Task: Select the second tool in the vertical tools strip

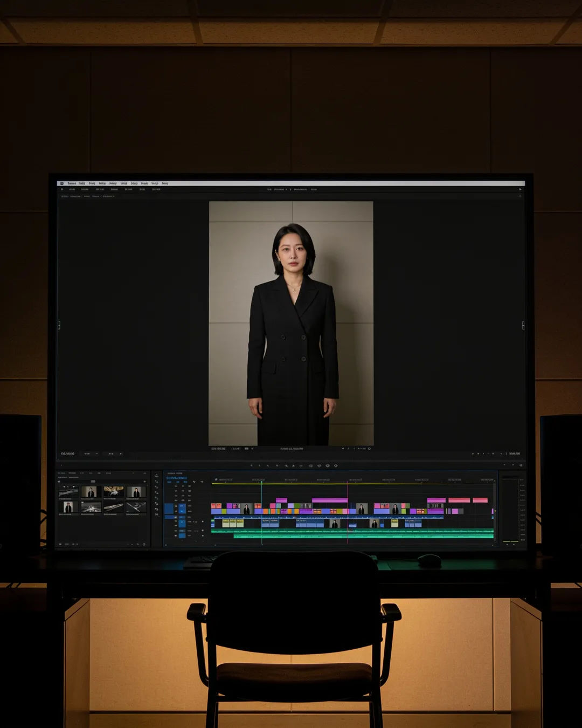Action: [x=157, y=481]
